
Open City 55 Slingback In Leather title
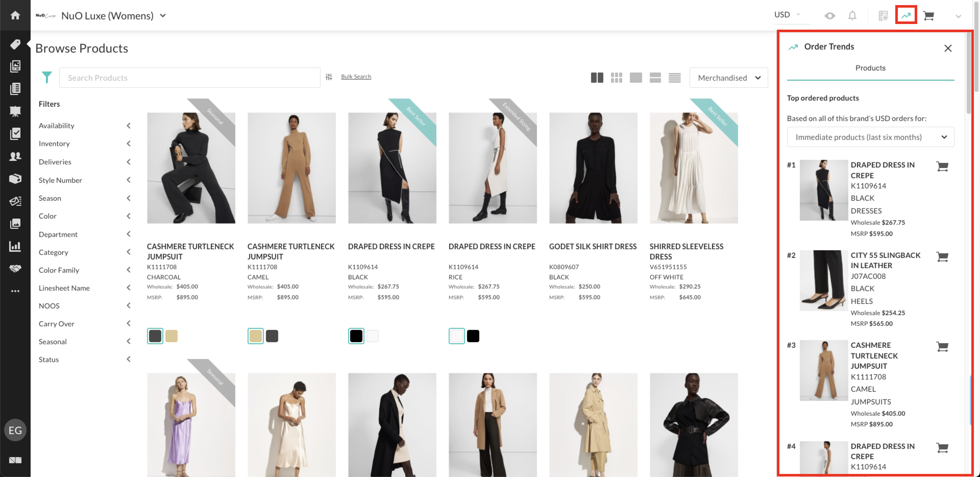point(885,260)
